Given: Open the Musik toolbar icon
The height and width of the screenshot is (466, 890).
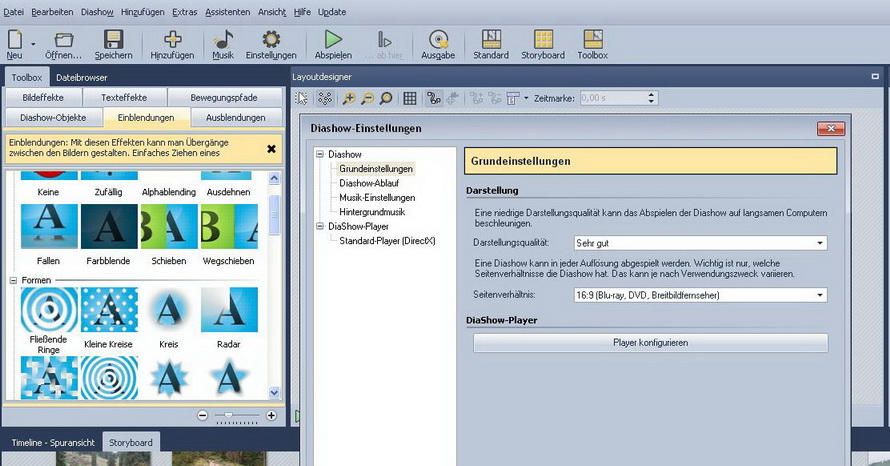Looking at the screenshot, I should 222,40.
